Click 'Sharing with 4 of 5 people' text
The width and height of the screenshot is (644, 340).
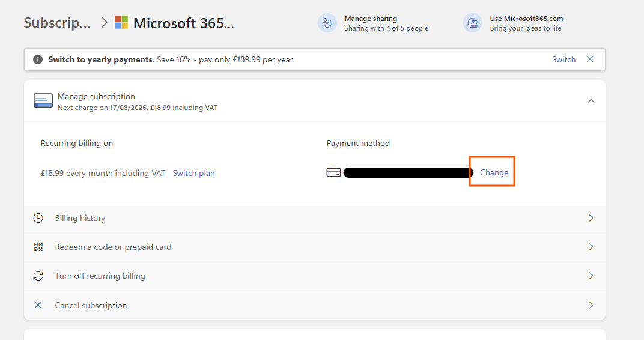point(386,28)
